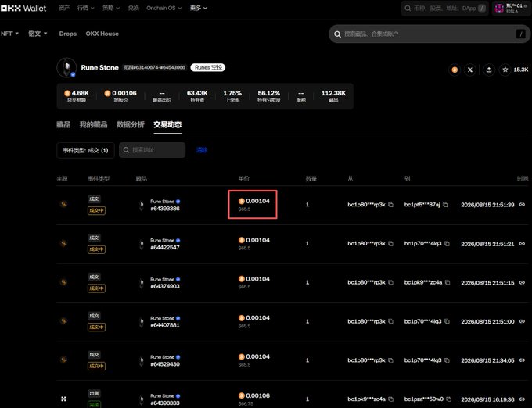Open transaction link for 21:51:15 row
The height and width of the screenshot is (408, 532).
[x=522, y=282]
